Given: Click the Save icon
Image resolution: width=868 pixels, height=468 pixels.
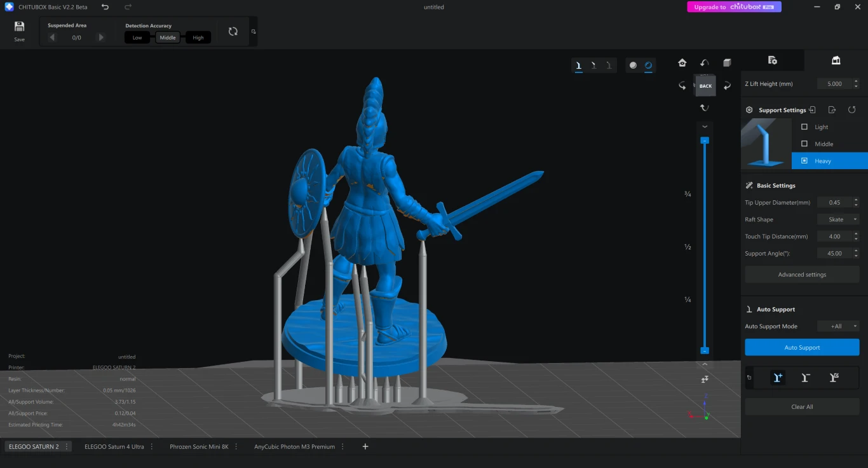Looking at the screenshot, I should 19,27.
